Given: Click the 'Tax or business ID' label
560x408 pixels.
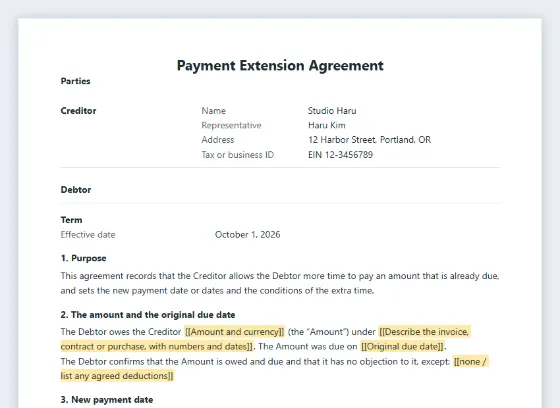Looking at the screenshot, I should (238, 155).
